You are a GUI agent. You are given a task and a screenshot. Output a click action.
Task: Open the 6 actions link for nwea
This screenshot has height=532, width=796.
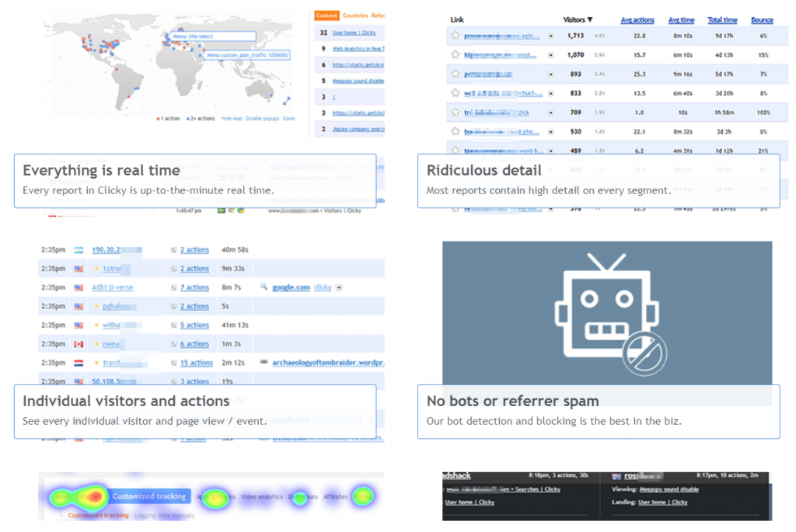click(x=194, y=344)
